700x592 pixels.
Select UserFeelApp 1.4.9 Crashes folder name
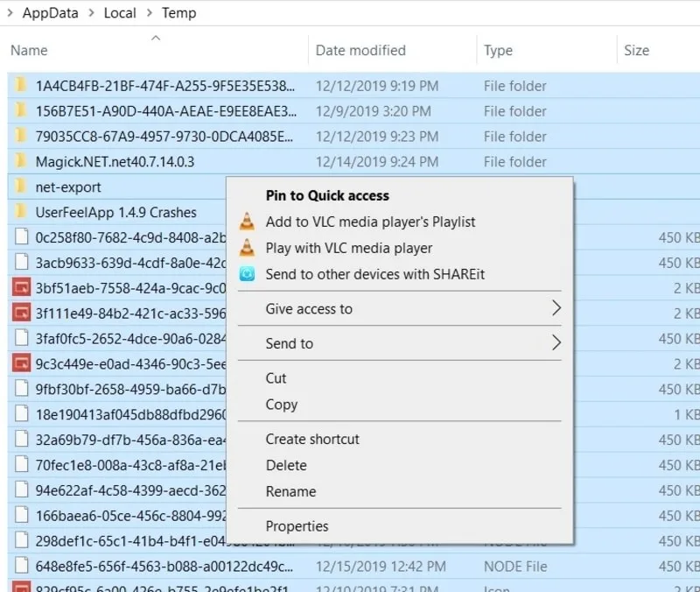[116, 212]
